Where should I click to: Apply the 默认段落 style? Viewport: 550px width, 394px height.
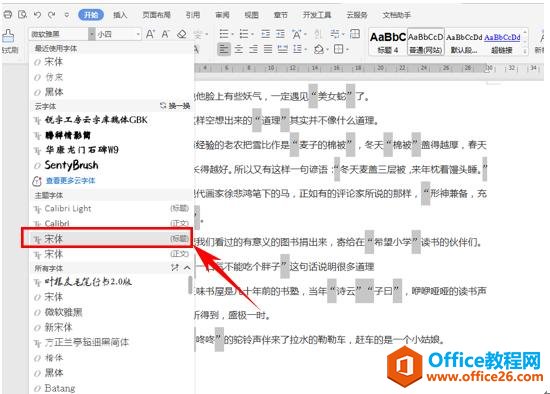tap(464, 42)
